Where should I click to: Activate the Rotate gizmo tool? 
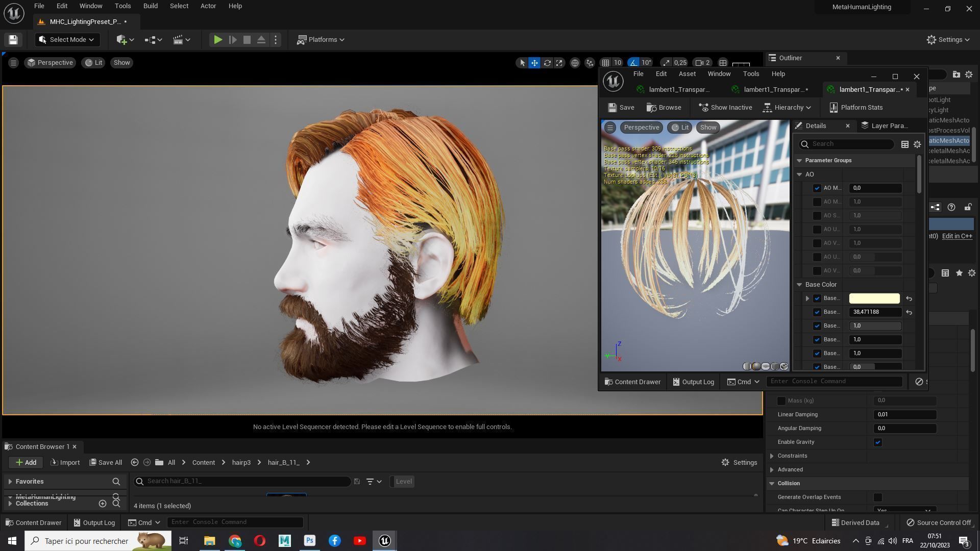tap(547, 63)
